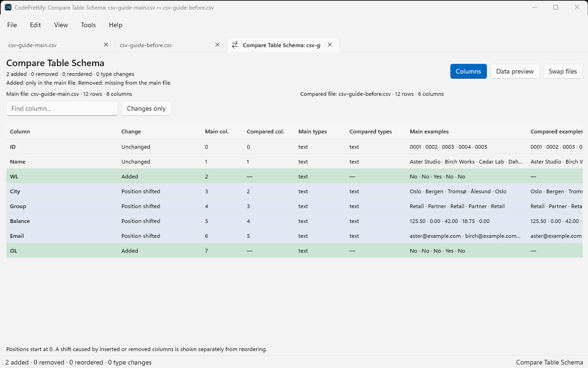Click the Compared file info line
The width and height of the screenshot is (588, 368).
372,94
